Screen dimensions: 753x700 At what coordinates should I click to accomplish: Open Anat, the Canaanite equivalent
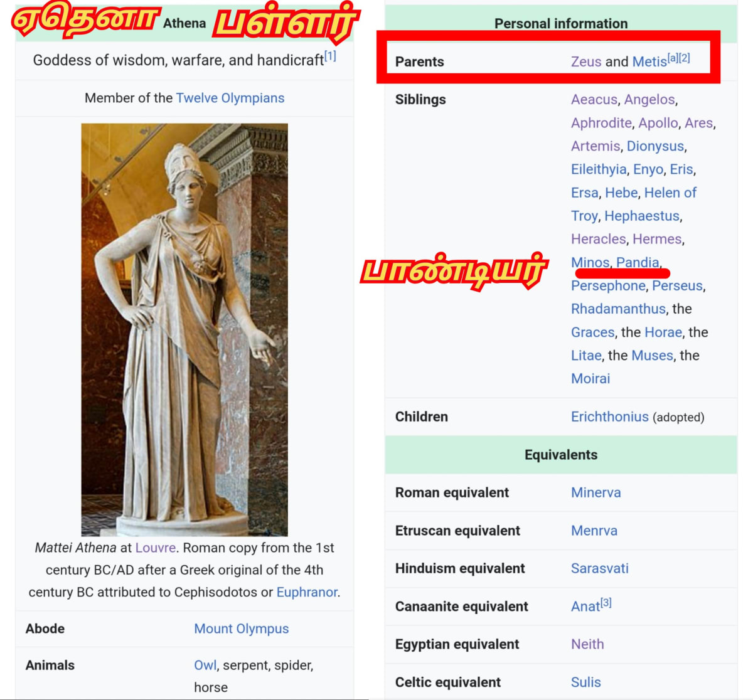pyautogui.click(x=585, y=607)
